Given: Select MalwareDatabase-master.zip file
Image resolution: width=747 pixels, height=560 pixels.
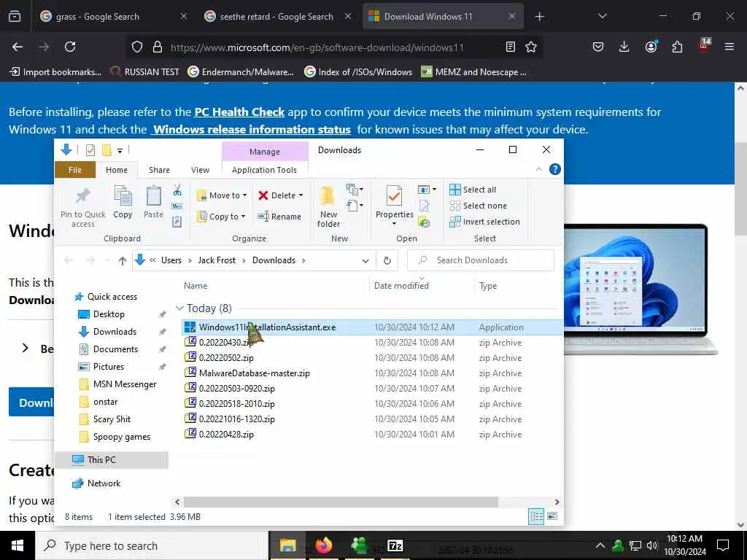Looking at the screenshot, I should (x=255, y=373).
